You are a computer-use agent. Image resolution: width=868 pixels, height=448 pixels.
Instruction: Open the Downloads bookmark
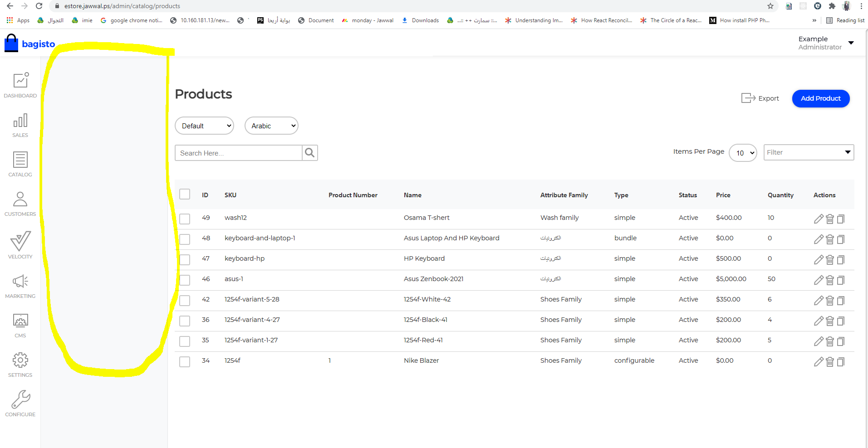(x=420, y=20)
